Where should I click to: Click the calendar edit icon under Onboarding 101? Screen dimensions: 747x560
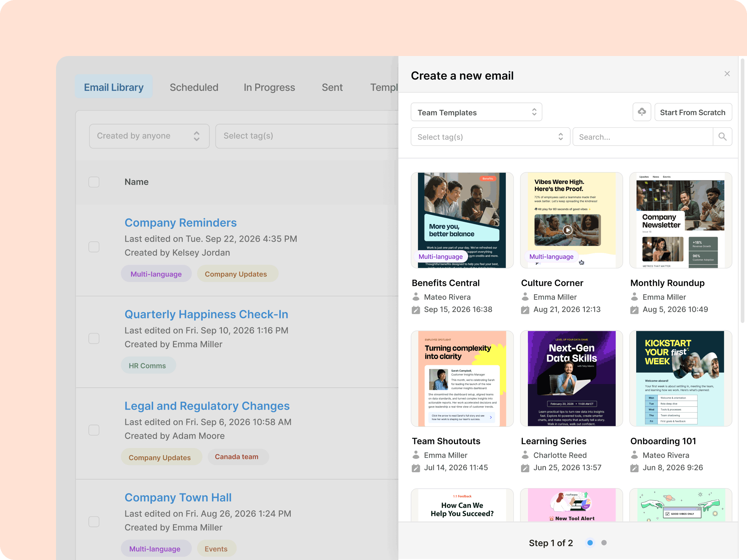(634, 468)
